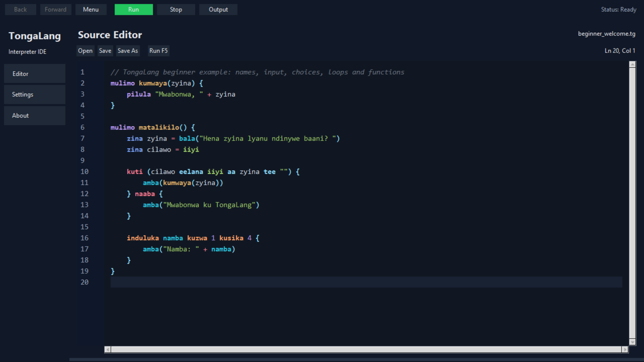Click the TongaLang app title
Viewport: 644px width, 362px height.
pyautogui.click(x=35, y=36)
